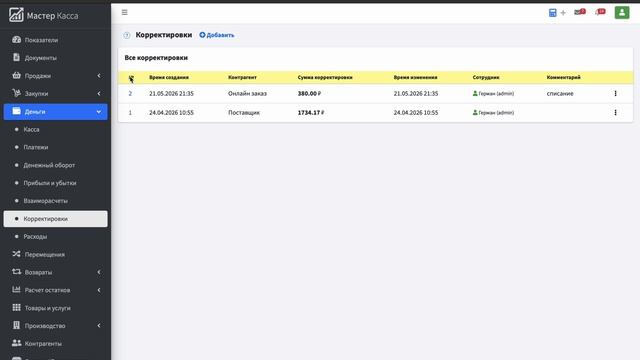Image resolution: width=640 pixels, height=360 pixels.
Task: Click Герман (admin) in the Поставщик row
Action: click(x=496, y=113)
